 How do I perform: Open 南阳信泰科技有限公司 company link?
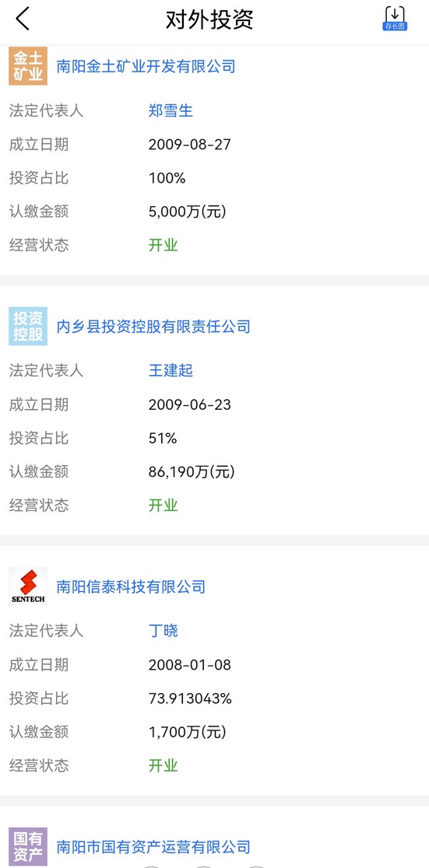pyautogui.click(x=132, y=586)
